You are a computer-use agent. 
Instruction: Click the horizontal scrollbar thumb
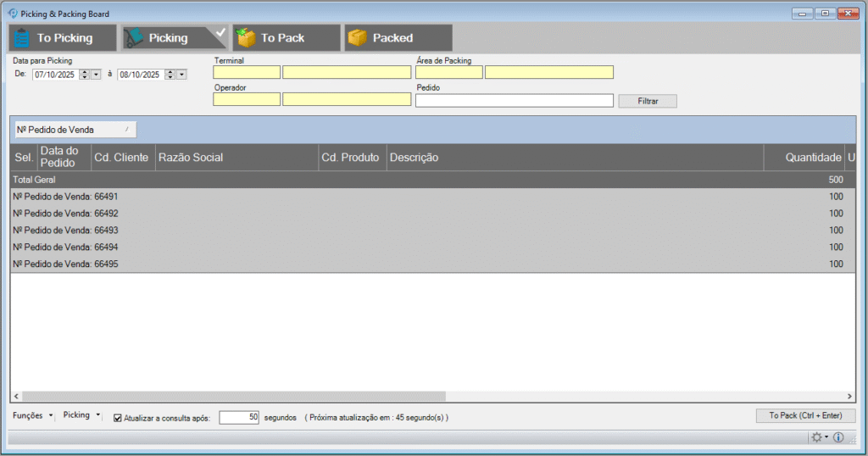(233, 396)
